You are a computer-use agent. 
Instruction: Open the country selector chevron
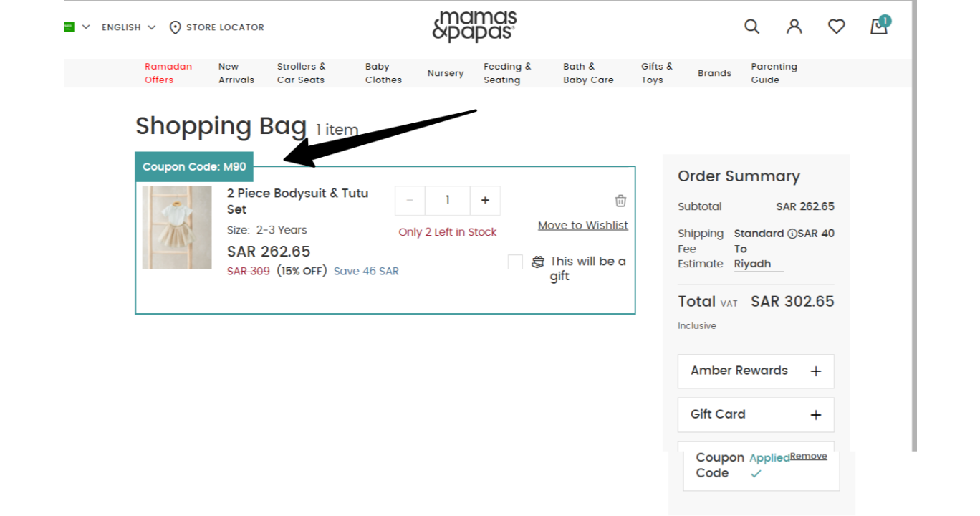click(x=86, y=27)
